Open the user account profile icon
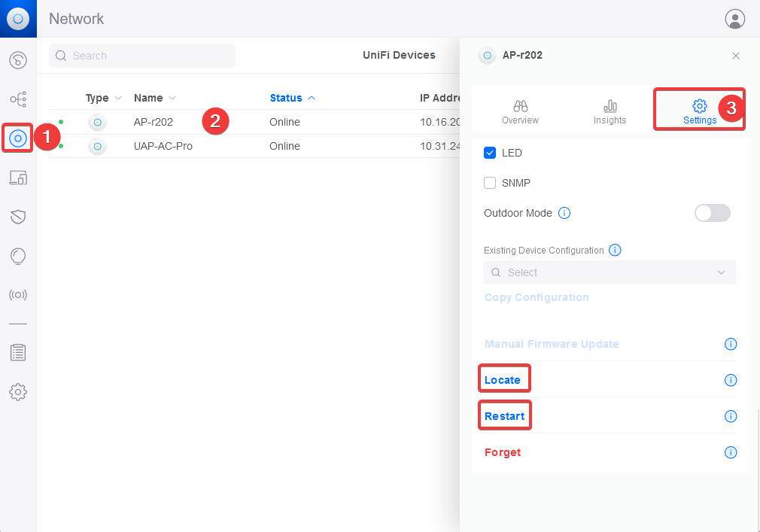The height and width of the screenshot is (532, 760). click(x=735, y=19)
